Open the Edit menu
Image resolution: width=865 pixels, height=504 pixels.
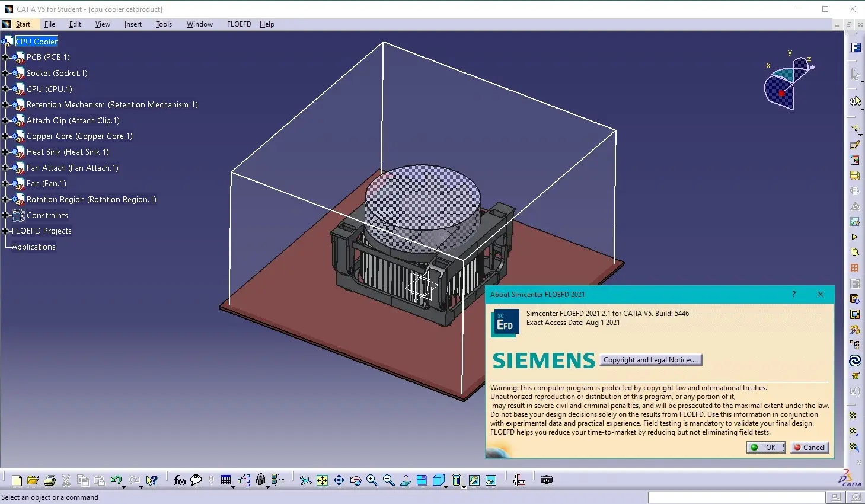pyautogui.click(x=75, y=24)
